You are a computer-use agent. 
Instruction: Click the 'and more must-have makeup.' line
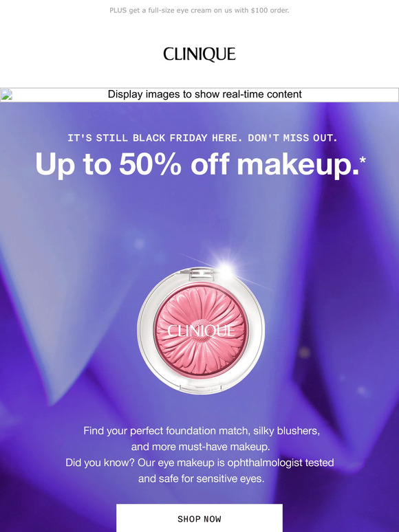tap(201, 447)
